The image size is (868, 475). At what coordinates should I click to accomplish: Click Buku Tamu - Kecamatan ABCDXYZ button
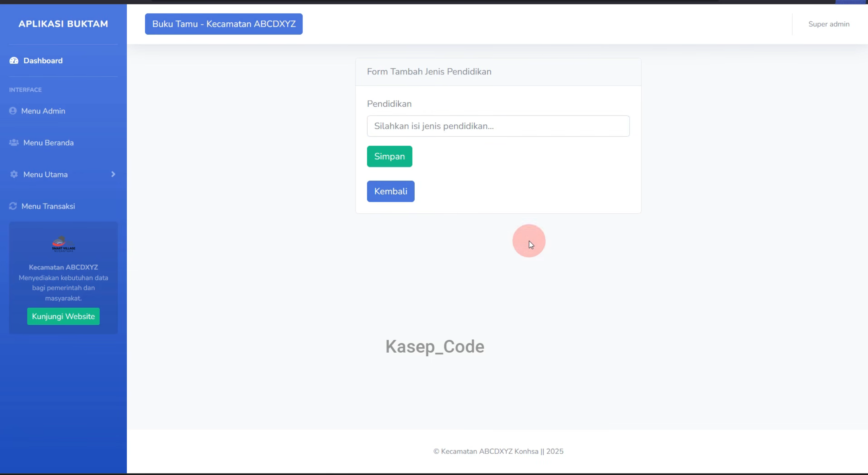[224, 24]
